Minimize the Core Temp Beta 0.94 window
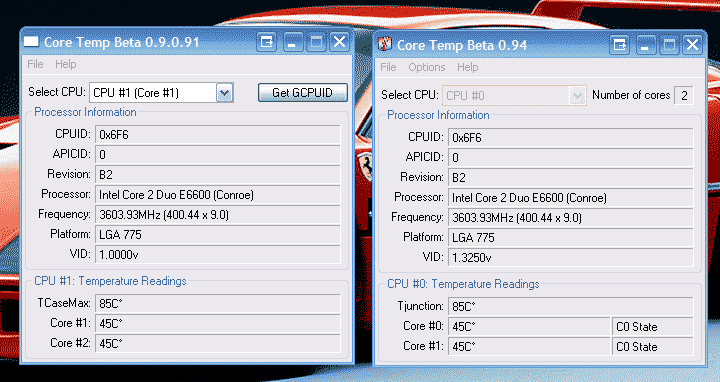720x382 pixels. [645, 45]
